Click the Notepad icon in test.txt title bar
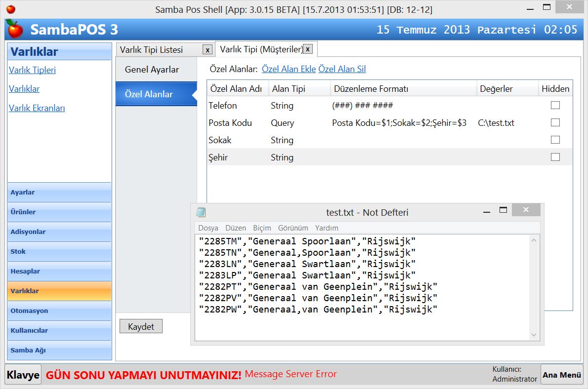588x389 pixels. (201, 212)
